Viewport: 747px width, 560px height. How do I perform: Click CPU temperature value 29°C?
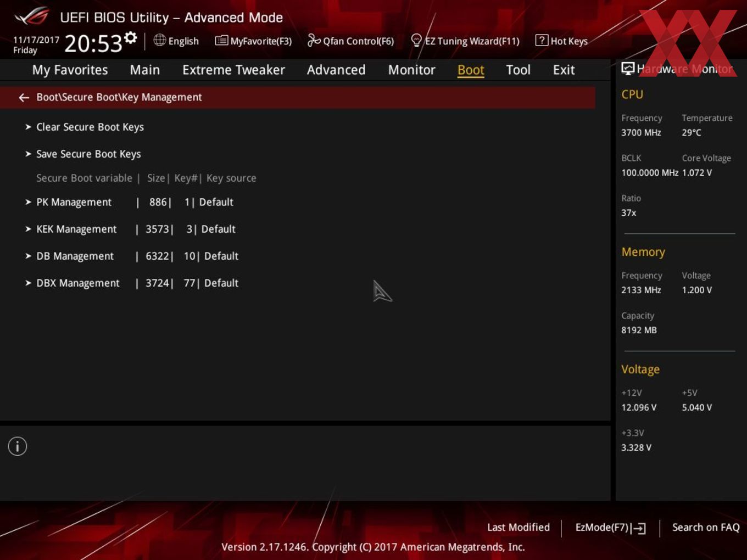[692, 132]
